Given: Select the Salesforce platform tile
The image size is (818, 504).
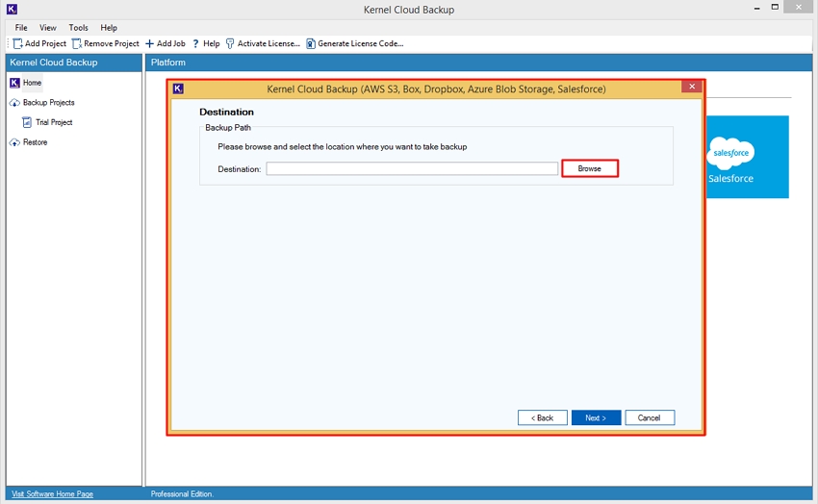Looking at the screenshot, I should [747, 157].
